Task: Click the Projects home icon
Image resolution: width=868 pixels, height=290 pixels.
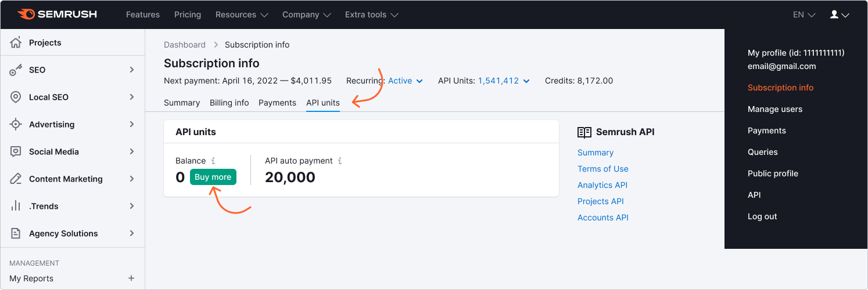Action: pyautogui.click(x=16, y=42)
